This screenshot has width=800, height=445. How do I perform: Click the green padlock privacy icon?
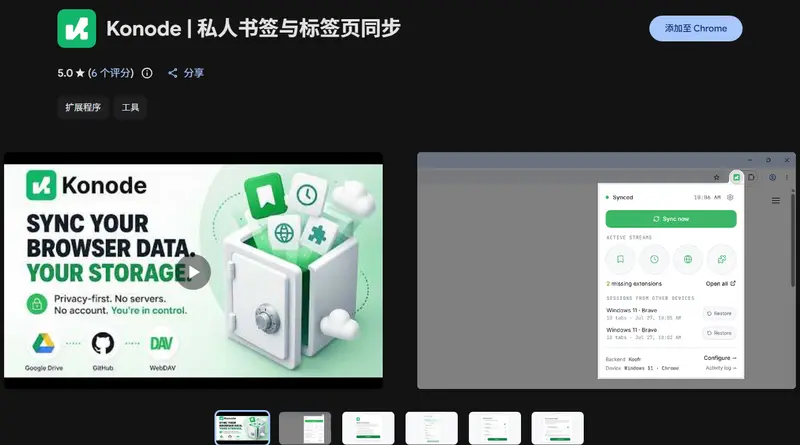click(x=37, y=304)
